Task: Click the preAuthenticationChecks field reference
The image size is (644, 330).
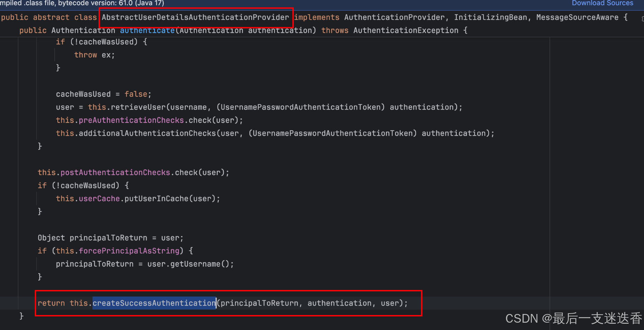Action: (x=131, y=120)
